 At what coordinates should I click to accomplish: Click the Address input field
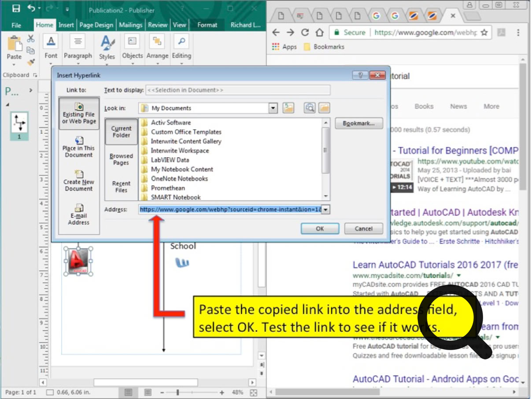click(x=230, y=210)
